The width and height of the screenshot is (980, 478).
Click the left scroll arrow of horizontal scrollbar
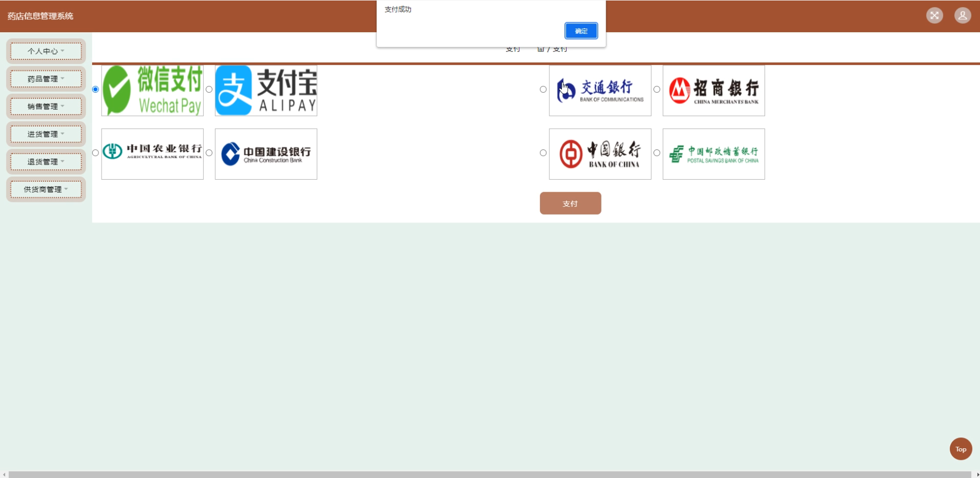[x=4, y=474]
